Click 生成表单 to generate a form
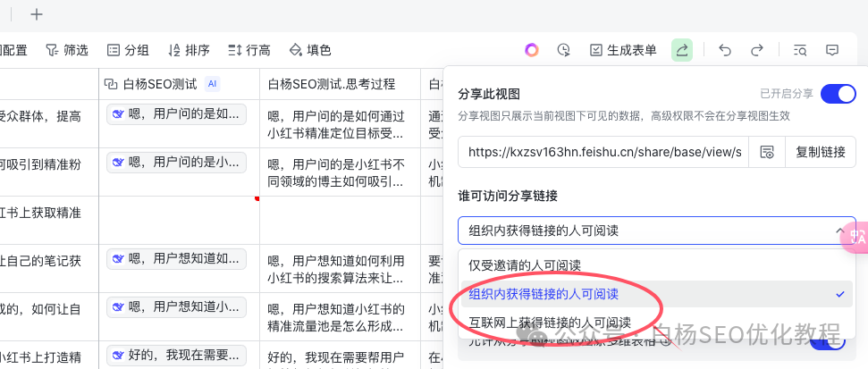This screenshot has width=868, height=369. (x=623, y=50)
